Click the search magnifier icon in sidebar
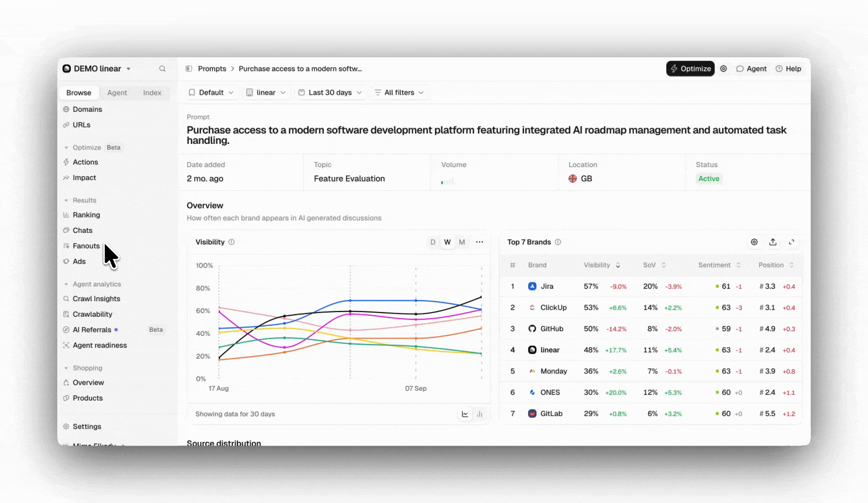The height and width of the screenshot is (503, 868). coord(162,68)
